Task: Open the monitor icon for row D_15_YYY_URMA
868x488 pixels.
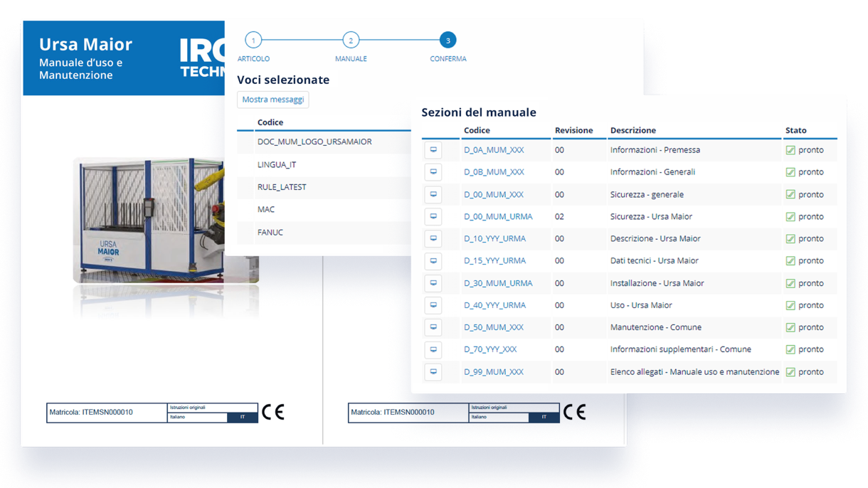Action: click(x=433, y=260)
